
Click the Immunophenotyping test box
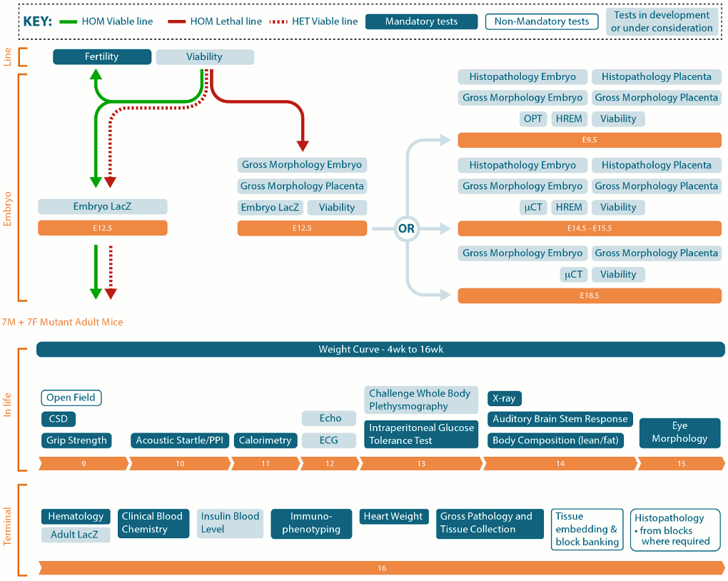(x=311, y=523)
